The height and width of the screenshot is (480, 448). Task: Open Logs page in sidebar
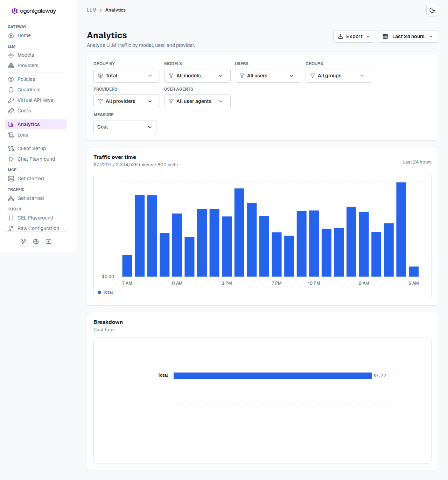(x=36, y=135)
